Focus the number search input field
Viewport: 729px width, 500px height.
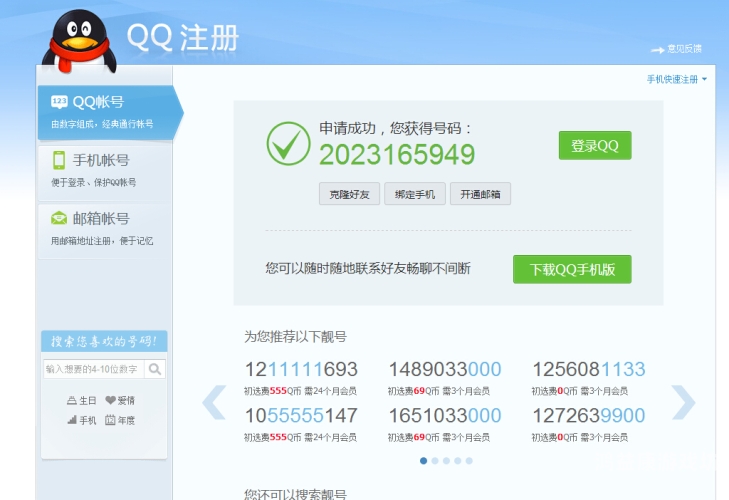coord(94,369)
